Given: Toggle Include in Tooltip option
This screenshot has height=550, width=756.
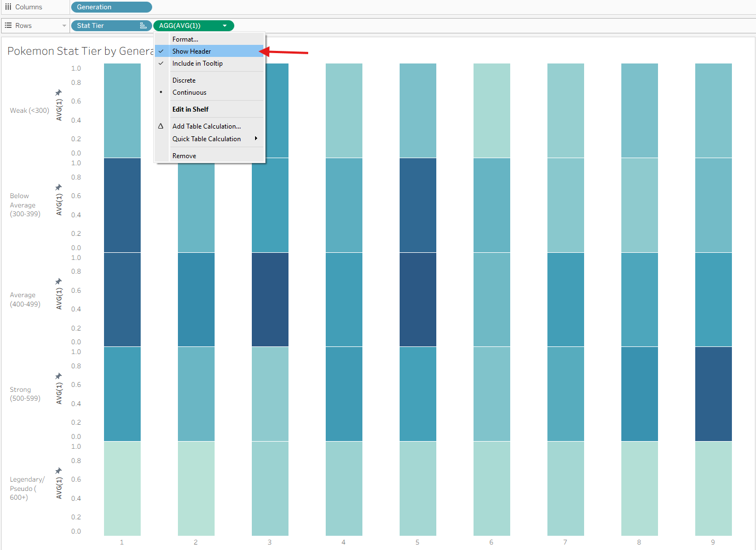Looking at the screenshot, I should pyautogui.click(x=210, y=63).
